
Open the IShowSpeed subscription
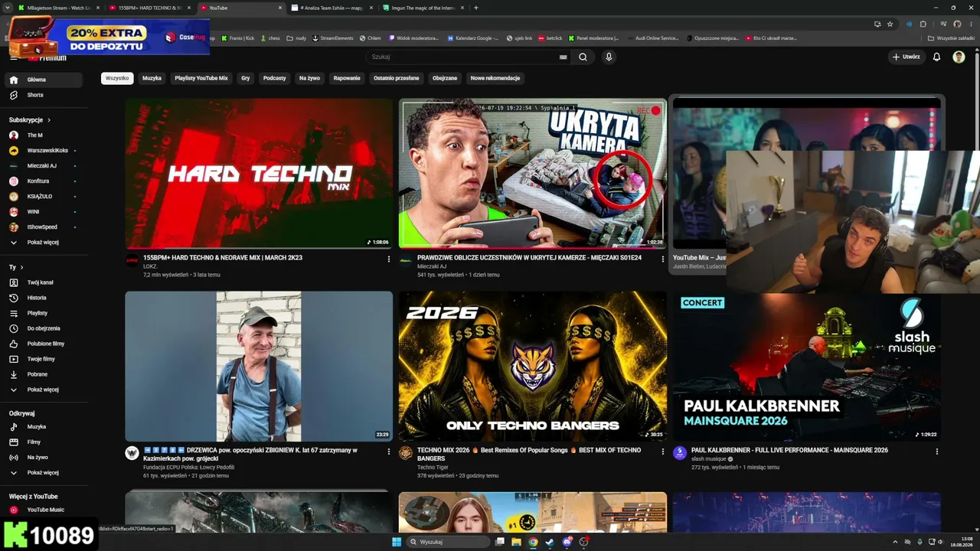pyautogui.click(x=44, y=227)
